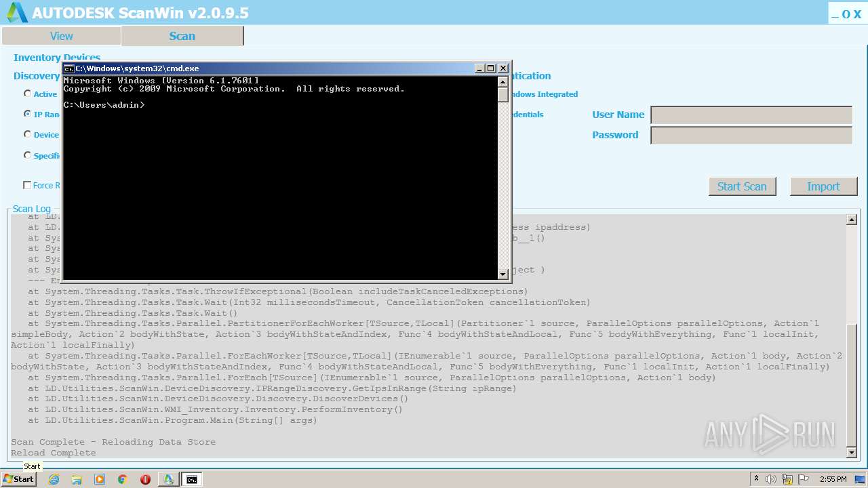Image resolution: width=868 pixels, height=488 pixels.
Task: Click the clock showing 2:55 PM
Action: 833,479
